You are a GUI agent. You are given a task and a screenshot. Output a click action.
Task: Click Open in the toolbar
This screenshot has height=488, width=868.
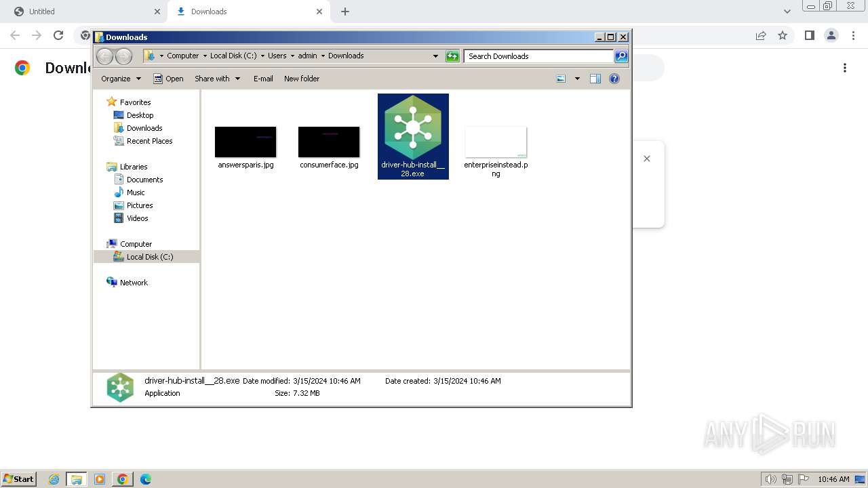pyautogui.click(x=168, y=79)
